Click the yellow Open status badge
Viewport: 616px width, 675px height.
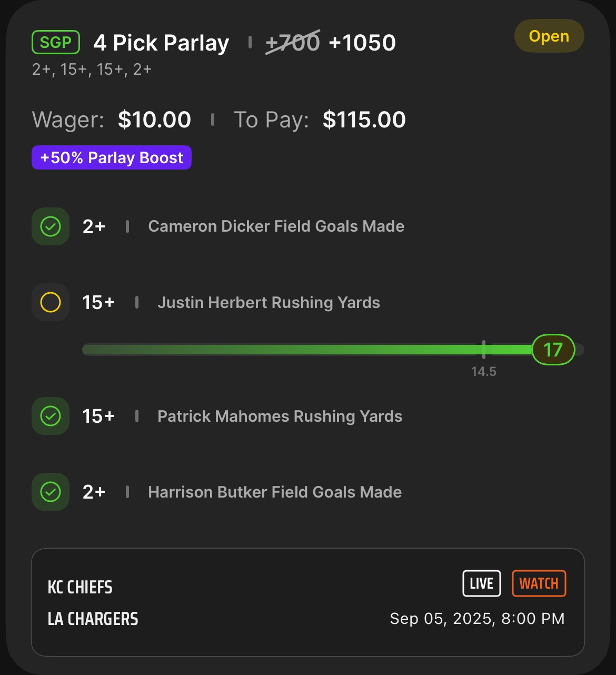pos(549,36)
